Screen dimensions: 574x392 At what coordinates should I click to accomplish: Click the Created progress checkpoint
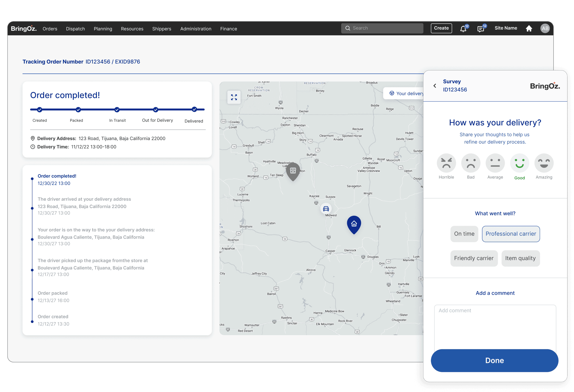[39, 109]
